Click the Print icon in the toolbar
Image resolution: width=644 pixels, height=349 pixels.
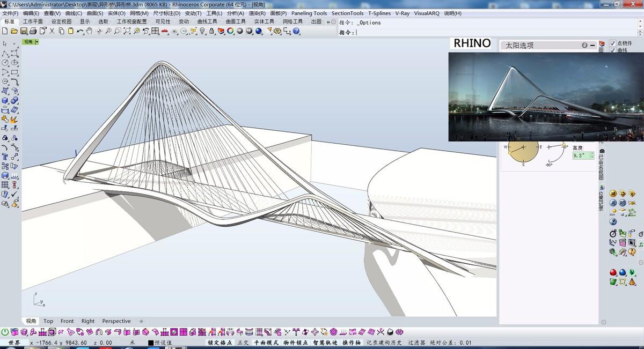tap(33, 31)
